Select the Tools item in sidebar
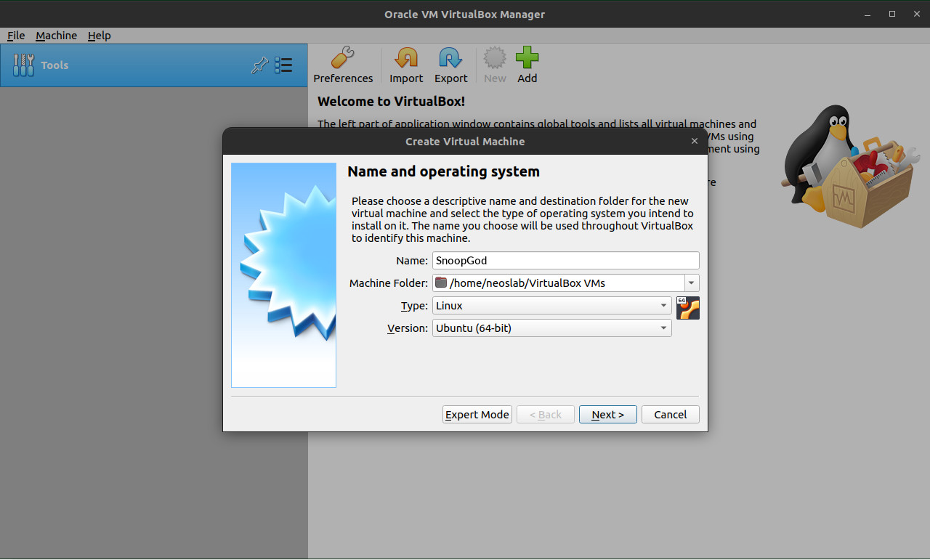The width and height of the screenshot is (930, 560). click(154, 65)
